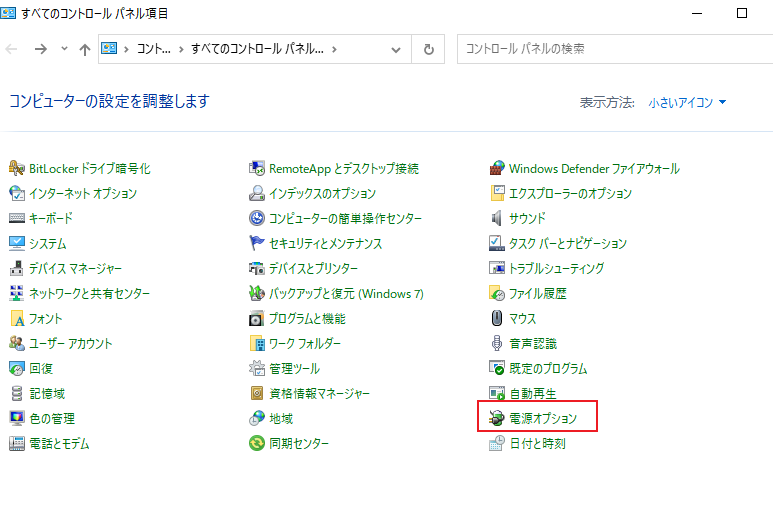The image size is (773, 505).
Task: Click the 電源オプション battery icon
Action: click(x=497, y=418)
